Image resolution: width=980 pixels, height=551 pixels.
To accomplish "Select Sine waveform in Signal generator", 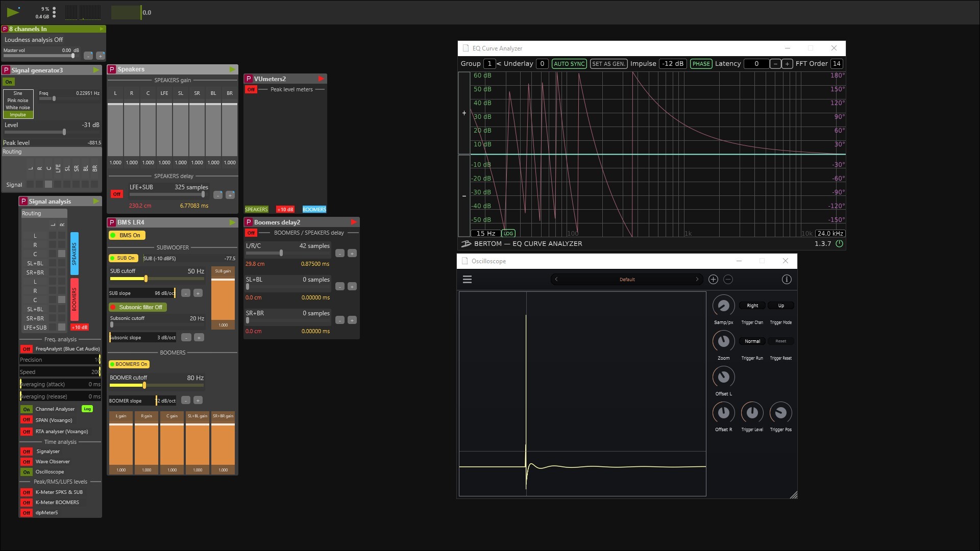I will click(x=18, y=93).
